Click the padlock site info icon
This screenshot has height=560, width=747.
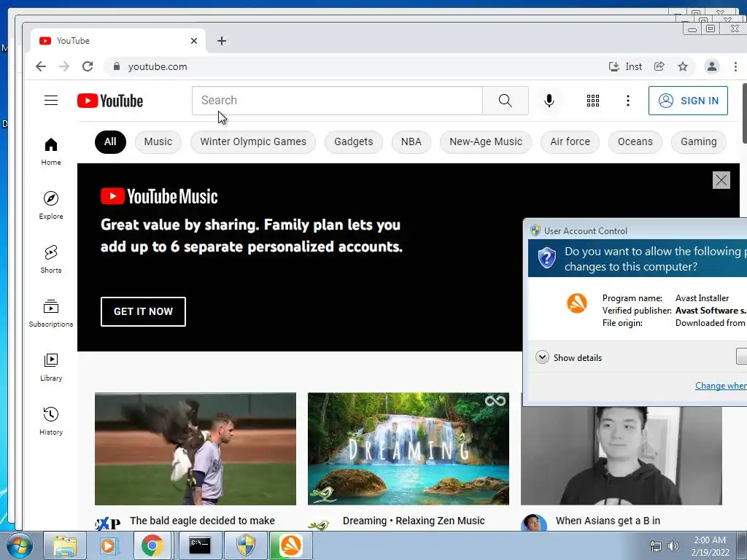pyautogui.click(x=117, y=66)
